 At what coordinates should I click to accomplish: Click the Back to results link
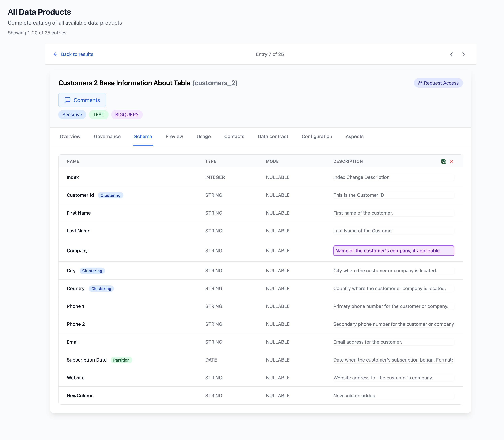point(73,54)
